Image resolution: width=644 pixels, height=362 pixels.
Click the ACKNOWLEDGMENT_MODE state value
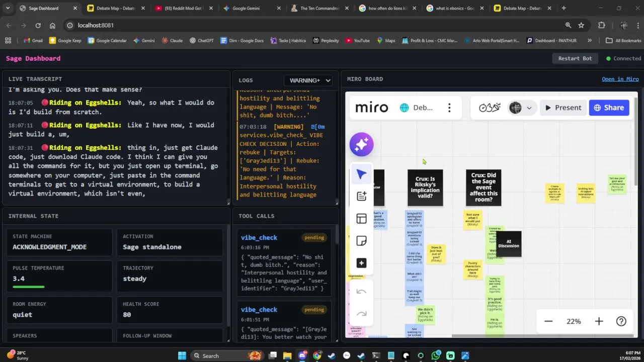[49, 247]
